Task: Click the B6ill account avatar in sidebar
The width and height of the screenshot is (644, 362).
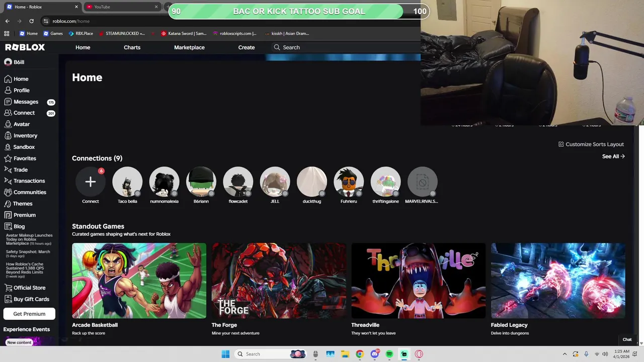Action: pyautogui.click(x=8, y=62)
